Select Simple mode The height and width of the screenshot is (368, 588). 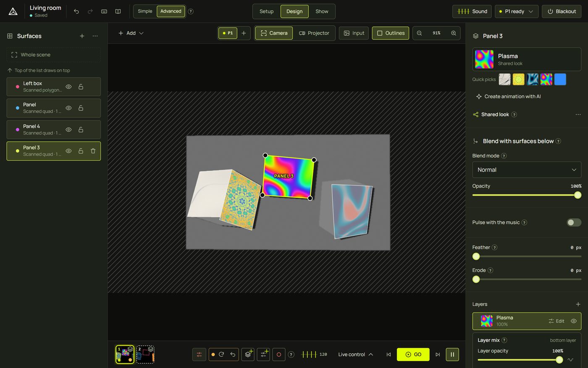[145, 11]
